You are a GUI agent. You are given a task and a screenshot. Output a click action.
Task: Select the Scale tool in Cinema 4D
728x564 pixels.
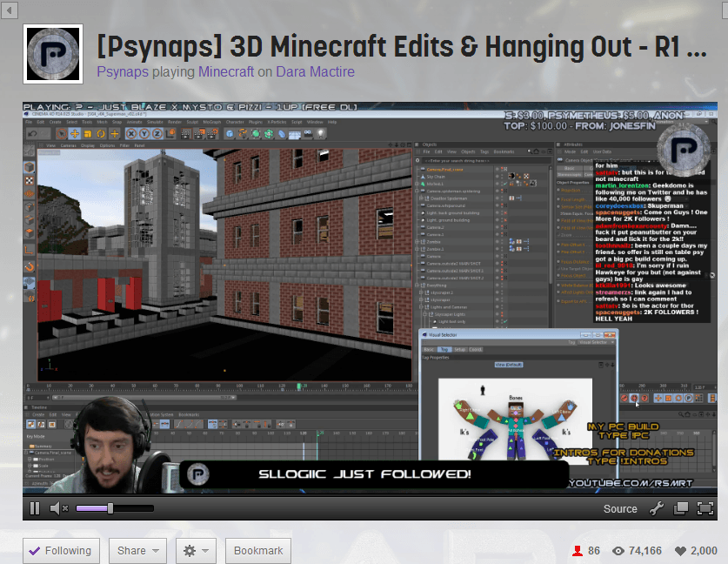(x=87, y=134)
